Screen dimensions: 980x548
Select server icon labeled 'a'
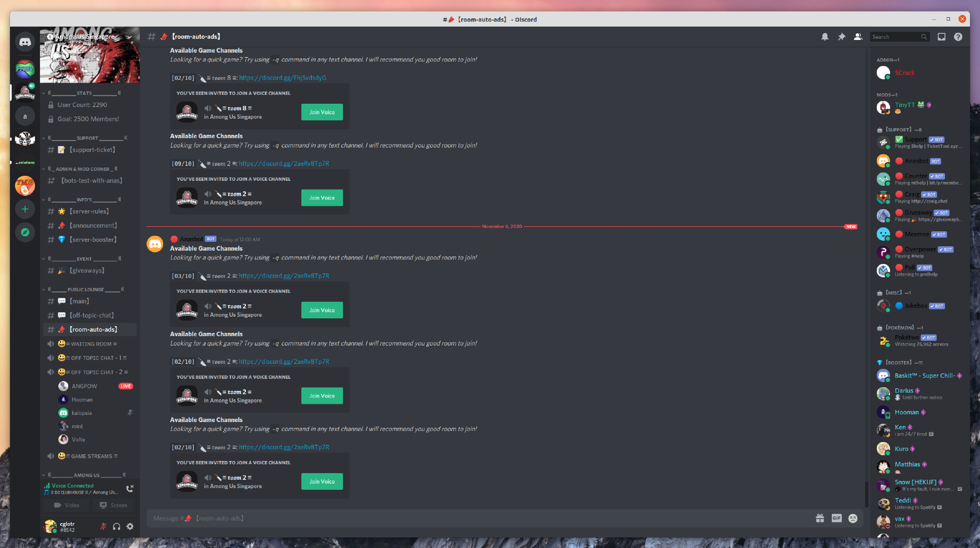pyautogui.click(x=25, y=116)
